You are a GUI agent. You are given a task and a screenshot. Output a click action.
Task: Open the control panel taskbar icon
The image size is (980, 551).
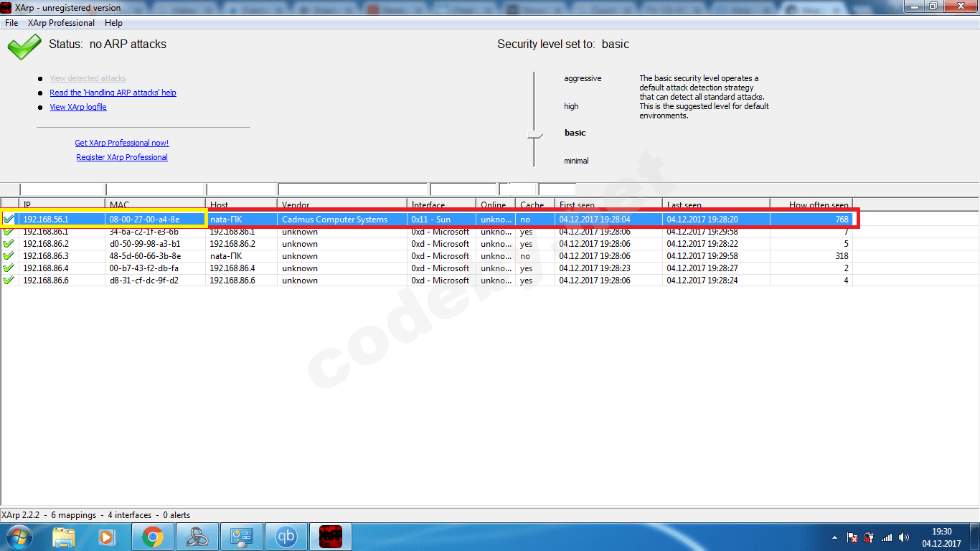241,537
